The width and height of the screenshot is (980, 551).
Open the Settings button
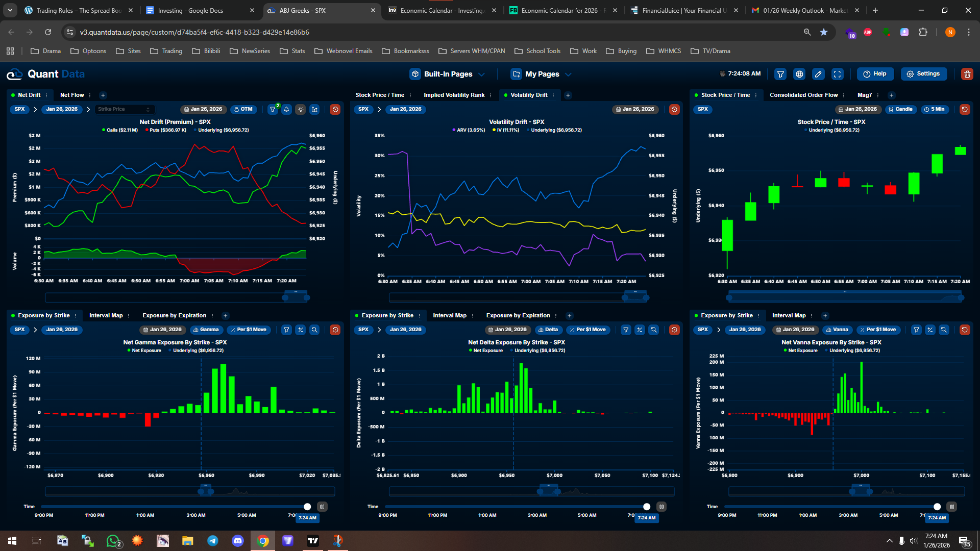(x=923, y=74)
